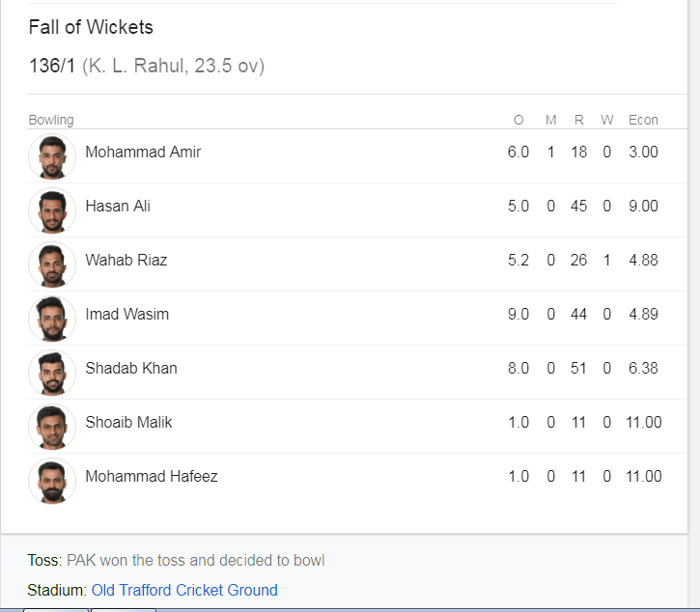Select the Imad Wasim name
This screenshot has width=700, height=612.
pos(127,314)
